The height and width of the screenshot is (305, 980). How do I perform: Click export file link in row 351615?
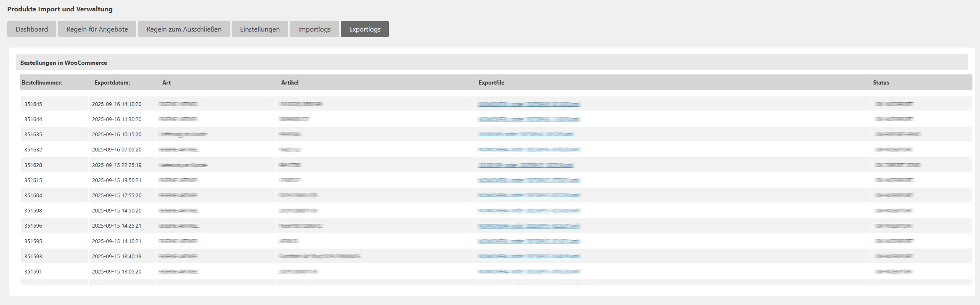click(x=529, y=180)
